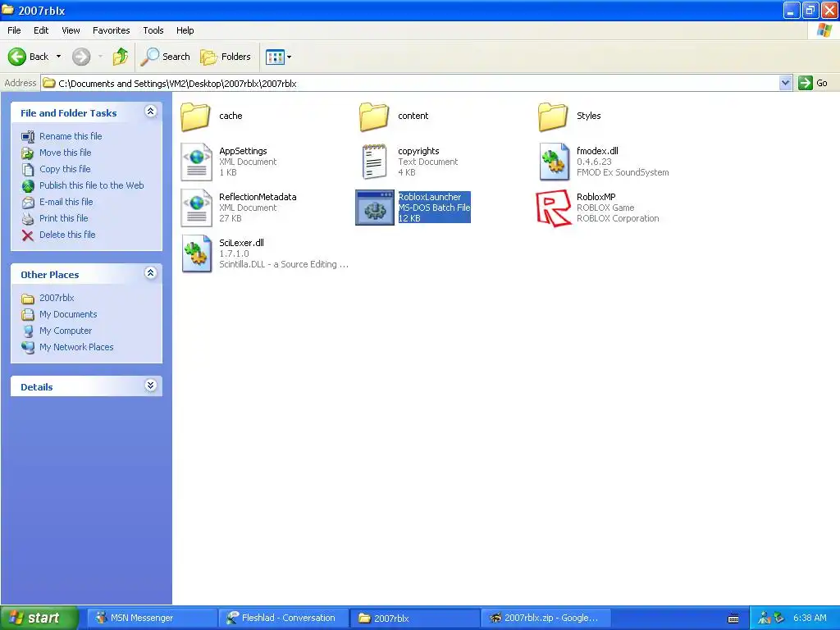Click the printer icon in tasks panel
Screen dimensions: 840x630
coord(28,218)
